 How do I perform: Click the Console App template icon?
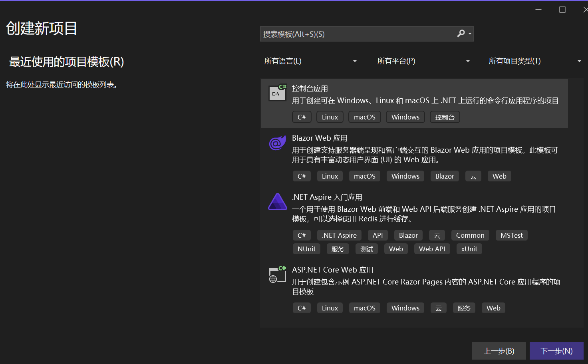tap(278, 93)
